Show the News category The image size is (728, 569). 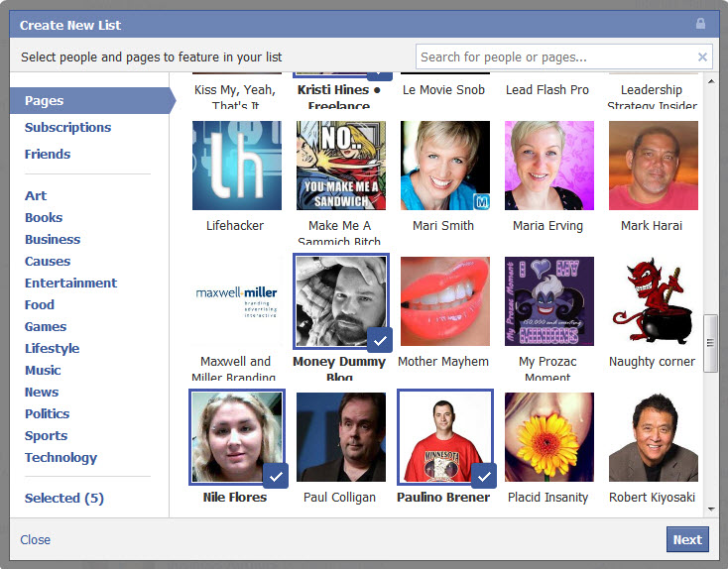42,393
